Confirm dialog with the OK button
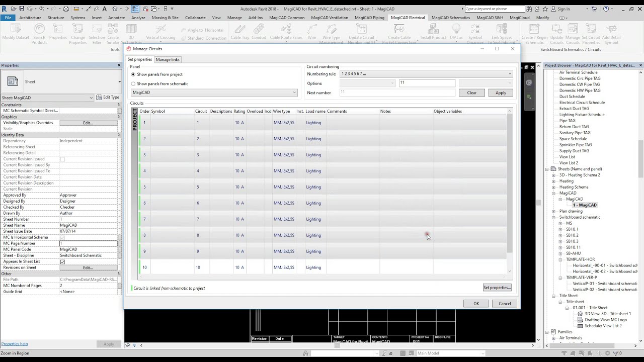 point(476,303)
